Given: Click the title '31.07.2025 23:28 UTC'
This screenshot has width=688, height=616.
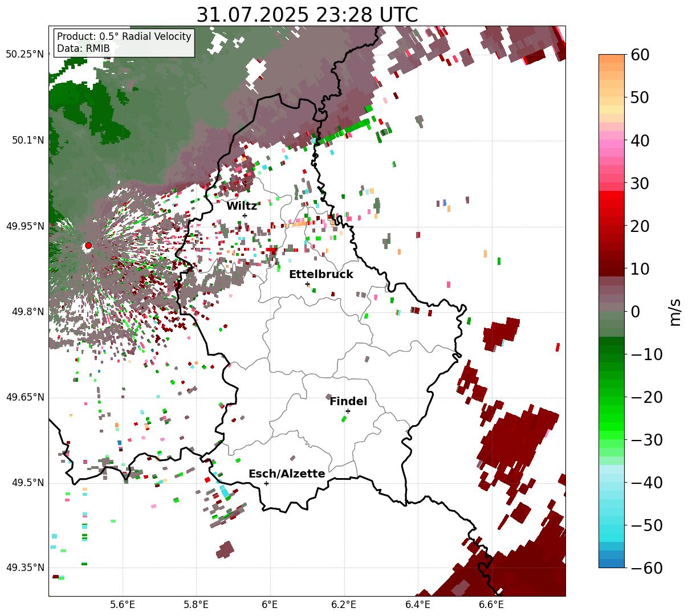Looking at the screenshot, I should coord(307,14).
